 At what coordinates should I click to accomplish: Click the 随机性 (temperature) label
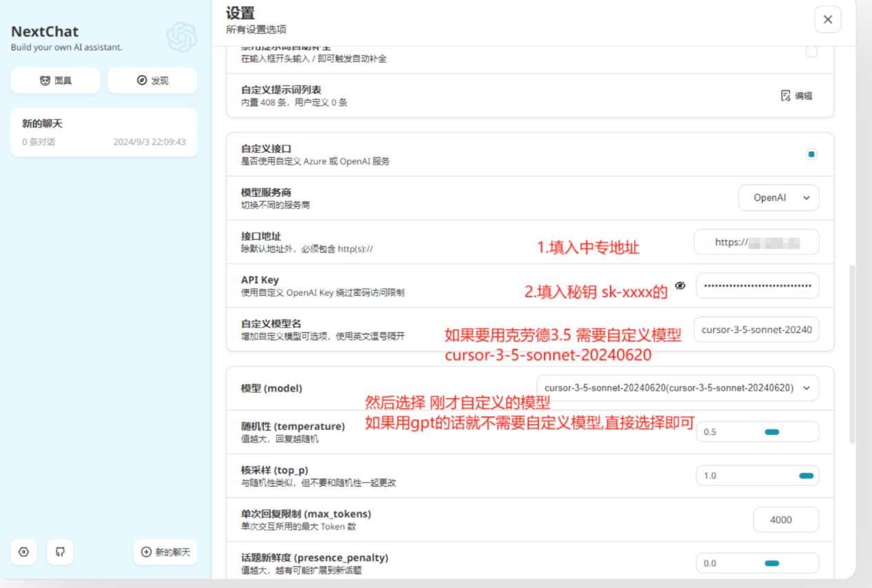292,426
